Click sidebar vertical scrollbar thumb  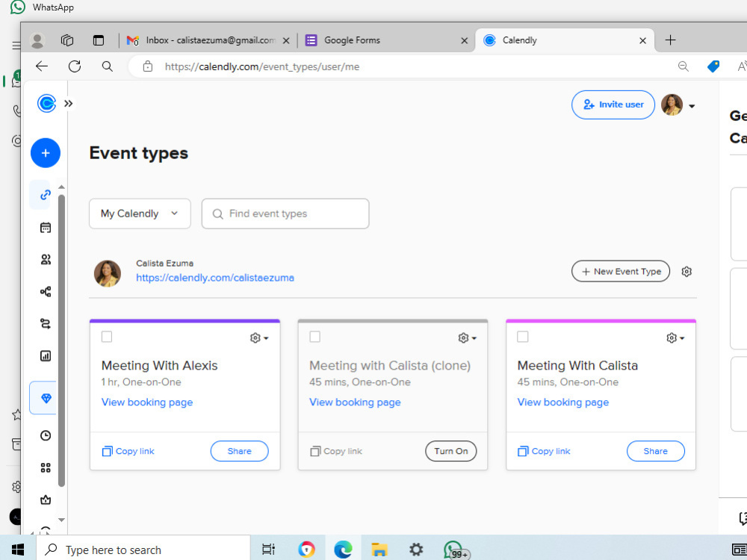coord(61,340)
